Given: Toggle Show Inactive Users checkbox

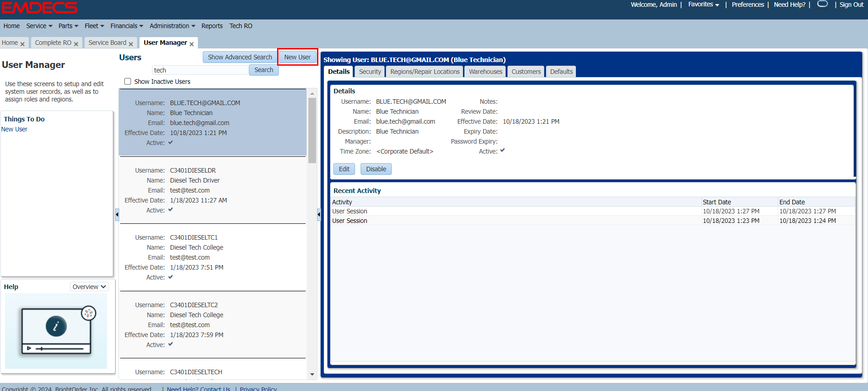Looking at the screenshot, I should (x=128, y=82).
